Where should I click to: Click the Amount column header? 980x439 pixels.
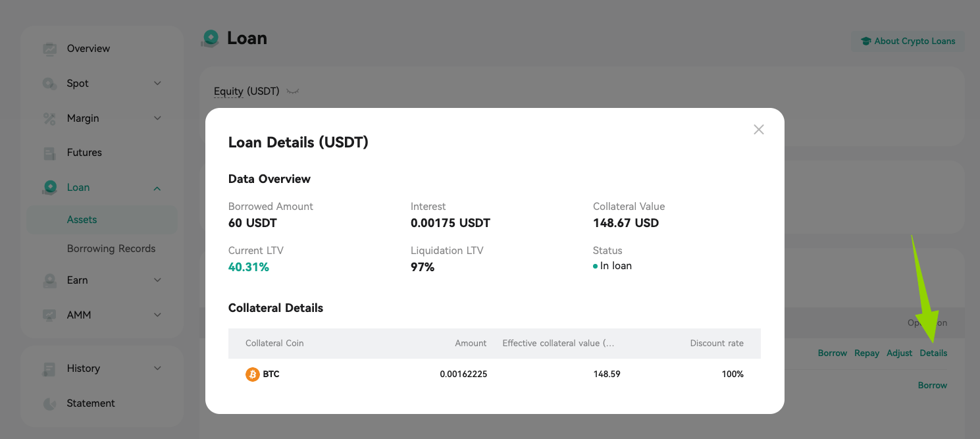(471, 344)
